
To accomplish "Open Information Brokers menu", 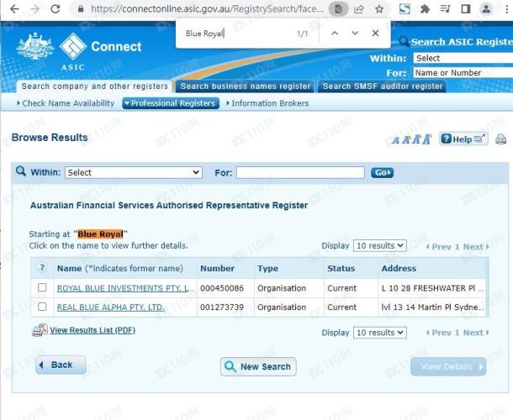I will click(x=267, y=103).
